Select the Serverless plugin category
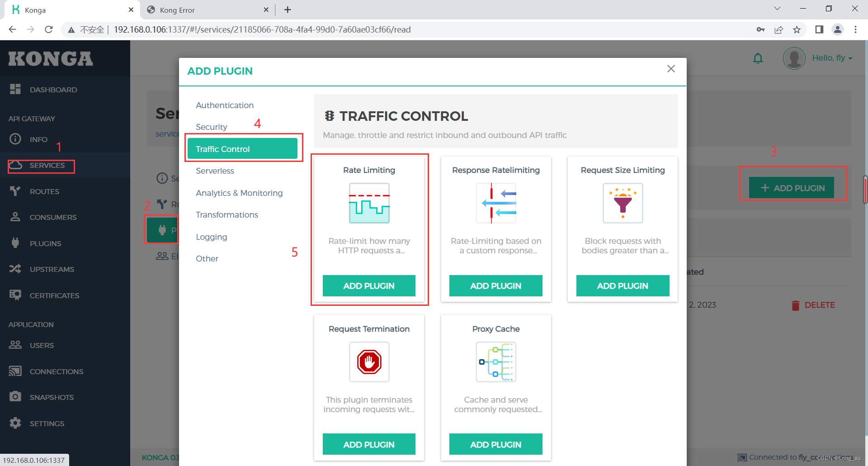This screenshot has width=868, height=466. pos(215,171)
